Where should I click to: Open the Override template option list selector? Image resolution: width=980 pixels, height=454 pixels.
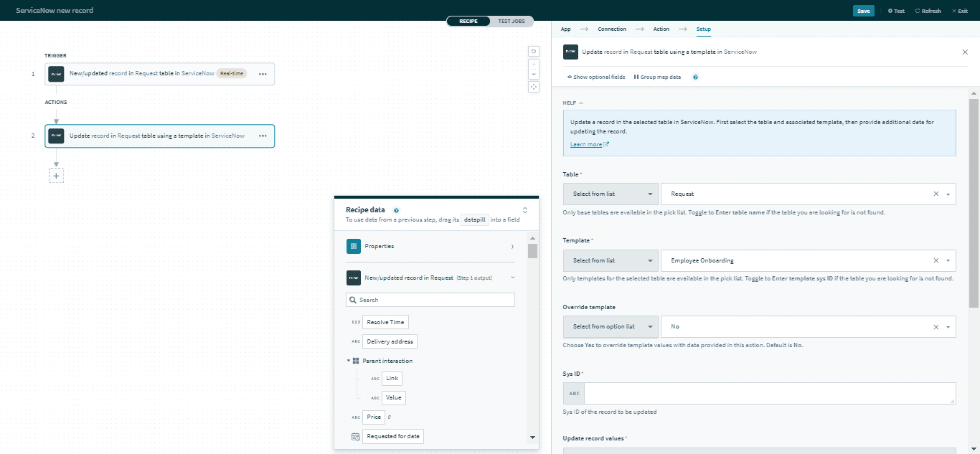pyautogui.click(x=611, y=326)
